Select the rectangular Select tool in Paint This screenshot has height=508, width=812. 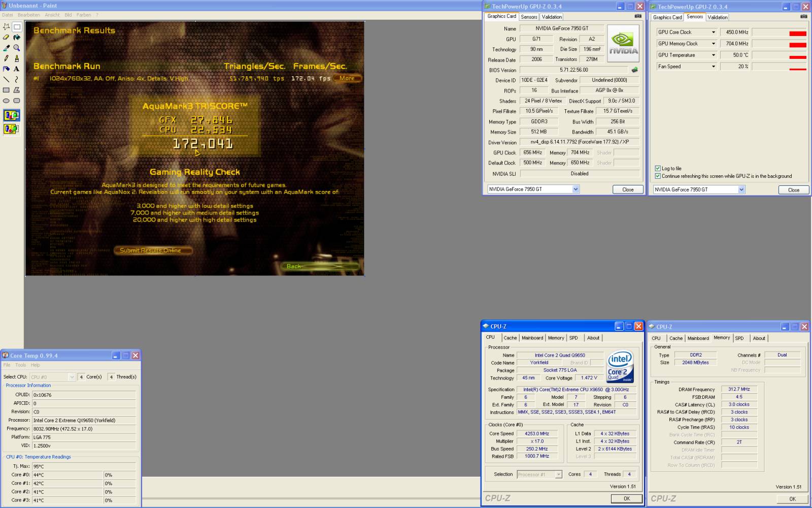click(17, 26)
